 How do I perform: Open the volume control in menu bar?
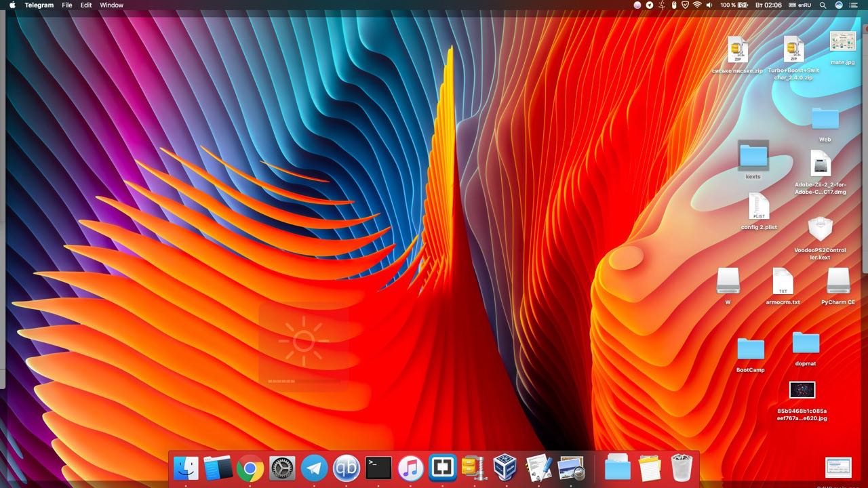coord(709,5)
